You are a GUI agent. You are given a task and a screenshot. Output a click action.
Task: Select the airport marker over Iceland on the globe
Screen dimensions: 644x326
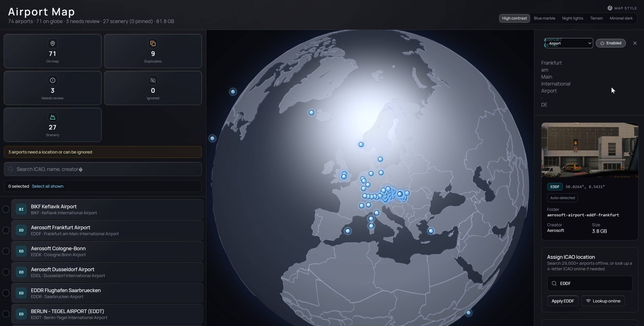pos(311,113)
